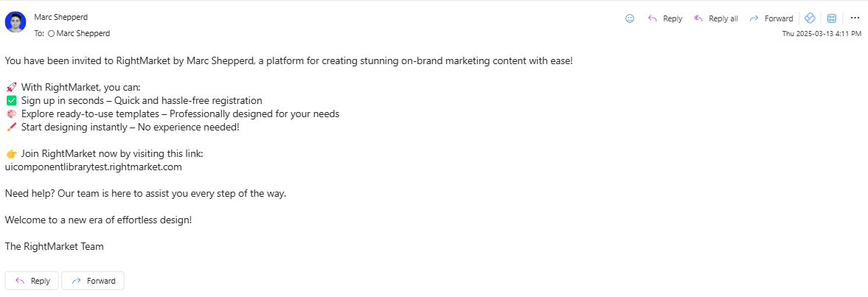Click the green checkmark emoji beside Sign up
This screenshot has height=297, width=868.
pos(11,100)
